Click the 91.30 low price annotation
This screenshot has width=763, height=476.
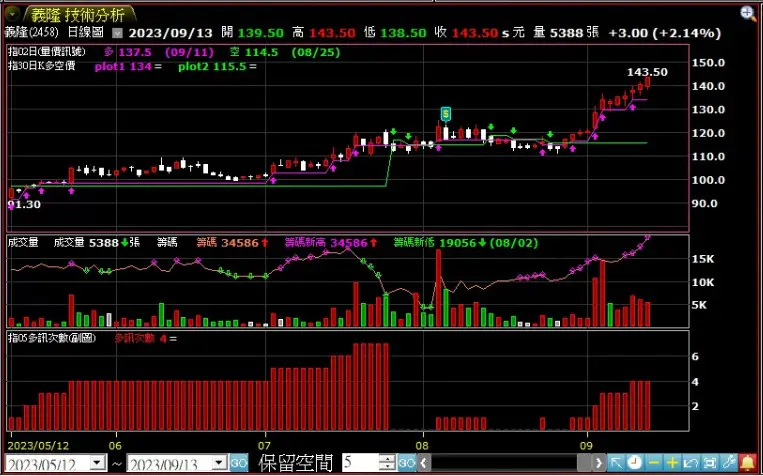(x=24, y=204)
